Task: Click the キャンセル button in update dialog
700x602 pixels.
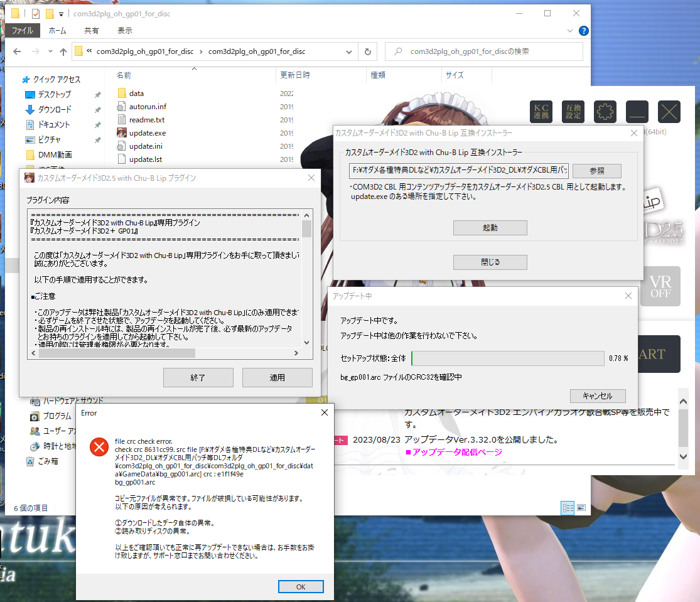Action: pyautogui.click(x=598, y=396)
